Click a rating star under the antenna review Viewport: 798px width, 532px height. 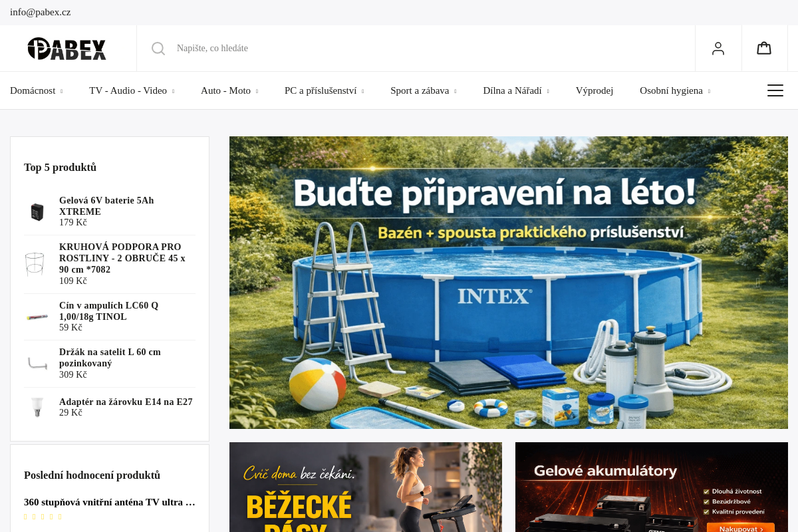[x=33, y=516]
